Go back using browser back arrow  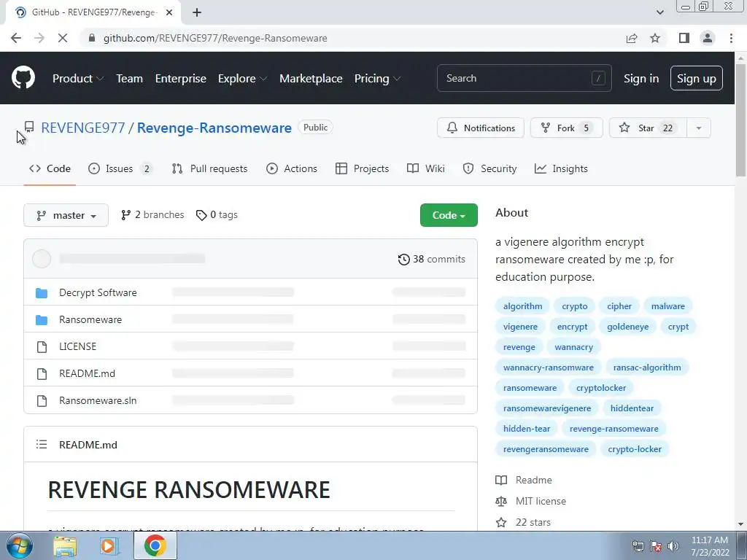tap(16, 38)
